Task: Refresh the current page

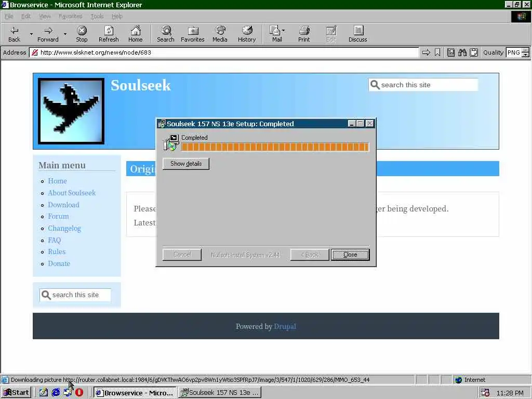Action: point(109,34)
